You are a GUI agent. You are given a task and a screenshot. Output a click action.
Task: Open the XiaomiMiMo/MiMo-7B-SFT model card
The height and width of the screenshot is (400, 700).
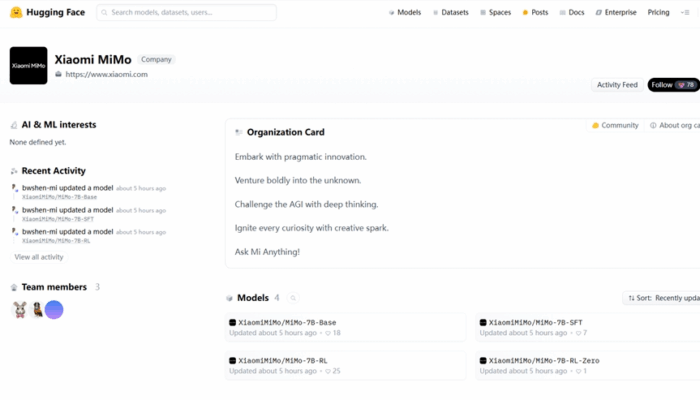tap(588, 327)
